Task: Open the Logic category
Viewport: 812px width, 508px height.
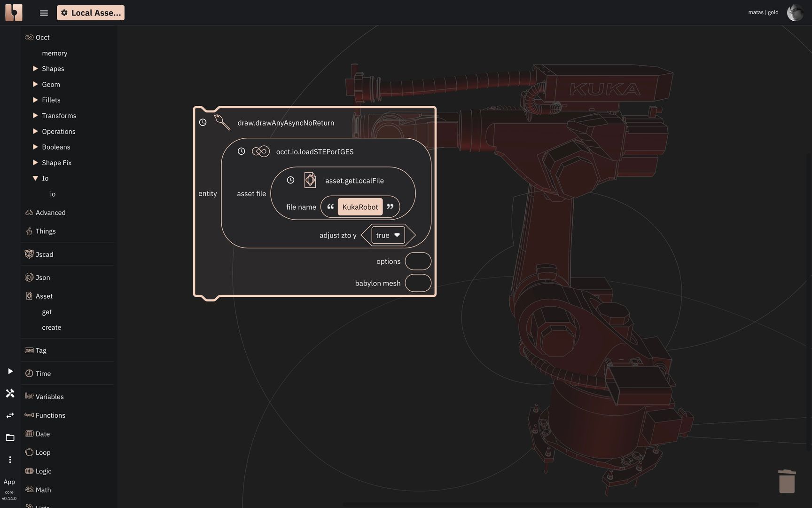Action: 43,471
